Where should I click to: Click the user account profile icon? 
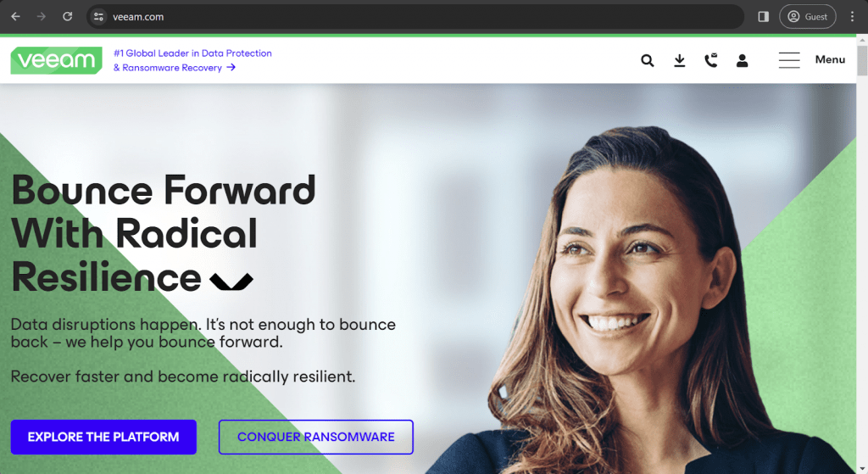[x=743, y=60]
